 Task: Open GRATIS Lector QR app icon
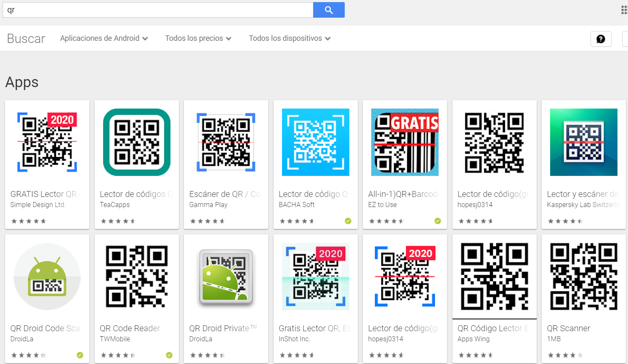[47, 142]
